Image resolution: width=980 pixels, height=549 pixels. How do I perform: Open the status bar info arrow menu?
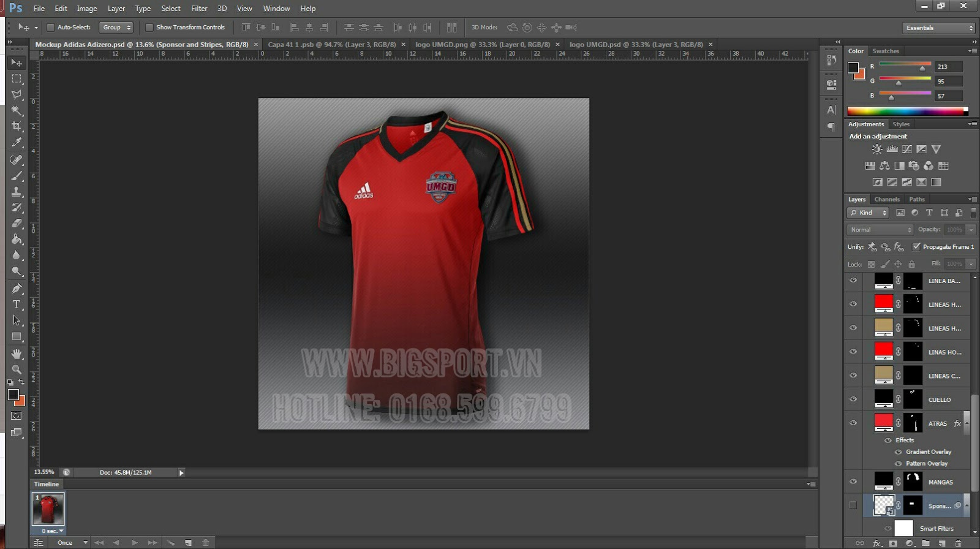pyautogui.click(x=181, y=472)
